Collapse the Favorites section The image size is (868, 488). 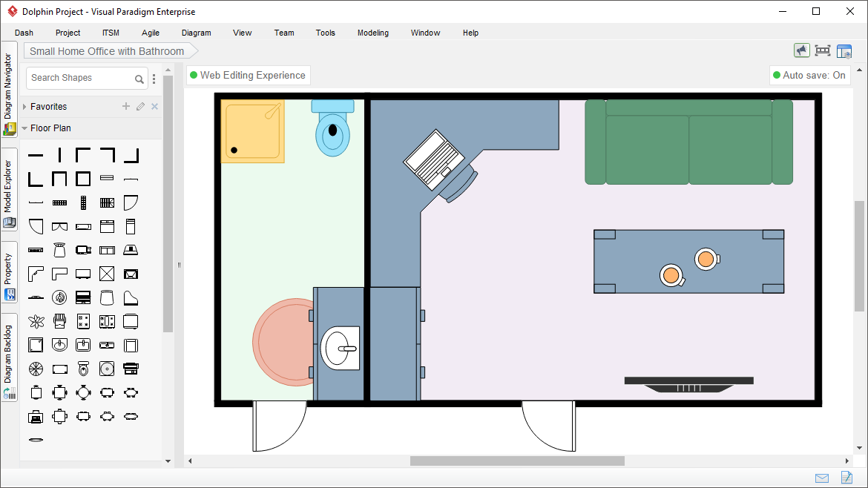point(25,106)
